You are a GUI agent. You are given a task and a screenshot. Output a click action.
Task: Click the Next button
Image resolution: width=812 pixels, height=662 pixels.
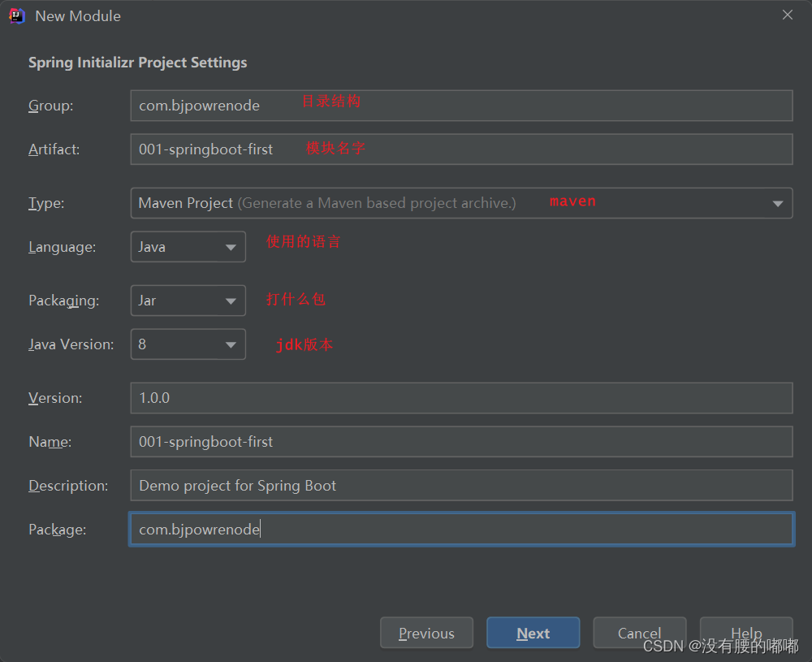coord(533,633)
